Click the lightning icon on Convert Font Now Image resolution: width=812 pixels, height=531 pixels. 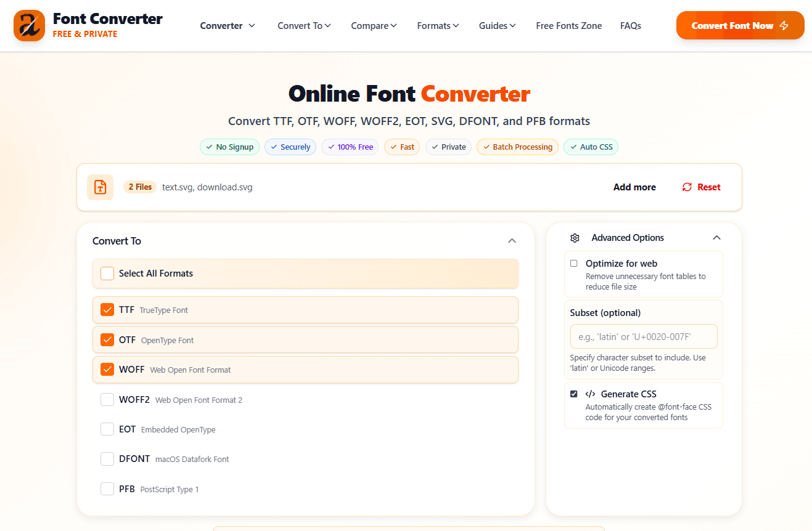(784, 25)
